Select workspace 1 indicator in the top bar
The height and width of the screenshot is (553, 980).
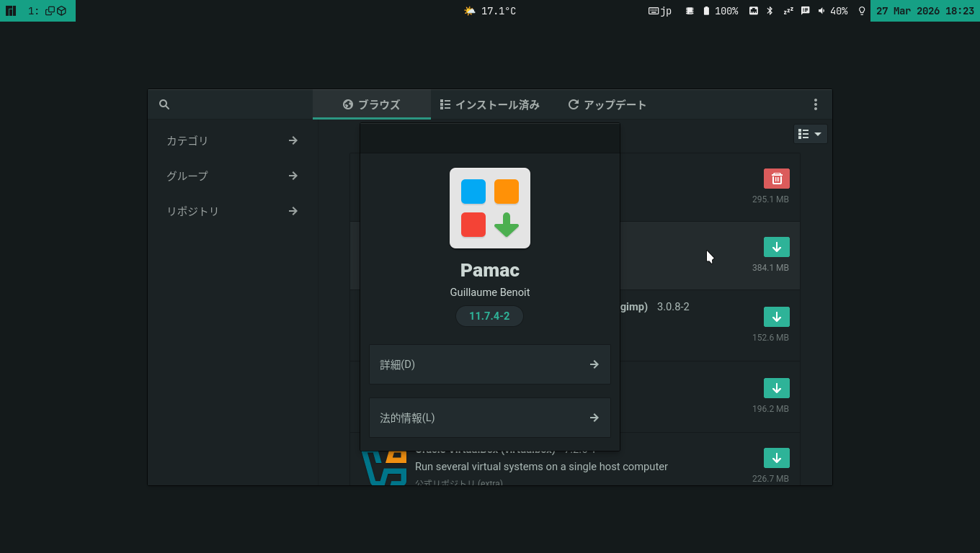click(x=48, y=11)
